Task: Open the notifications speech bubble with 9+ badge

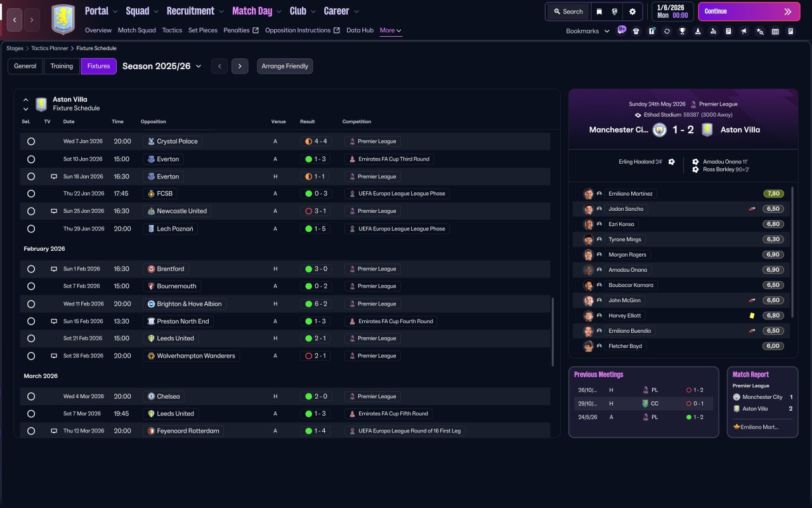Action: pos(621,30)
